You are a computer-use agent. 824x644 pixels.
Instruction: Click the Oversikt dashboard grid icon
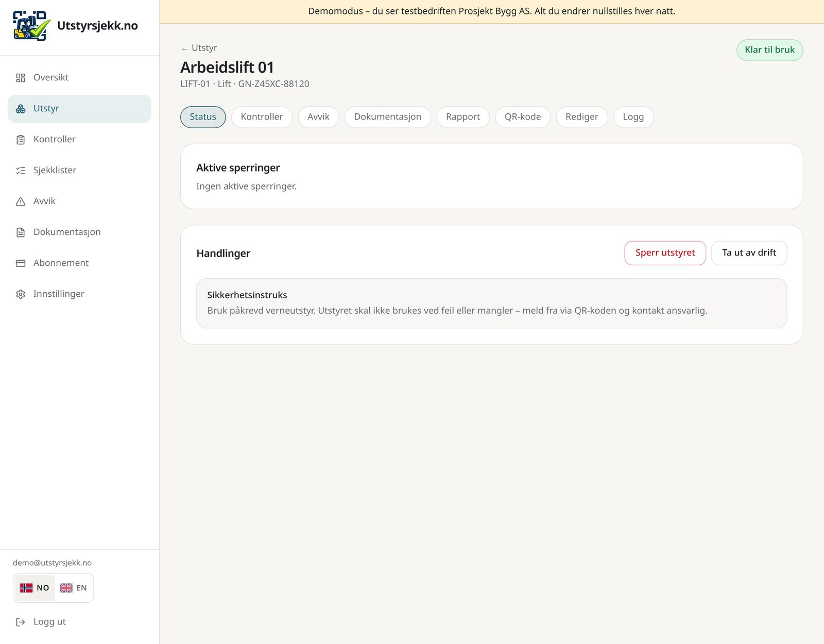(21, 78)
